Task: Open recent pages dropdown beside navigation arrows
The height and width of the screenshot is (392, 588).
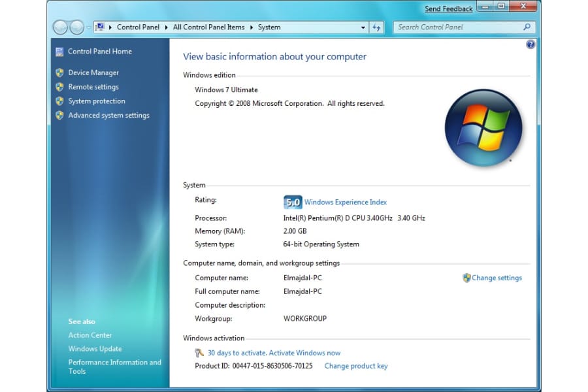Action: 88,27
